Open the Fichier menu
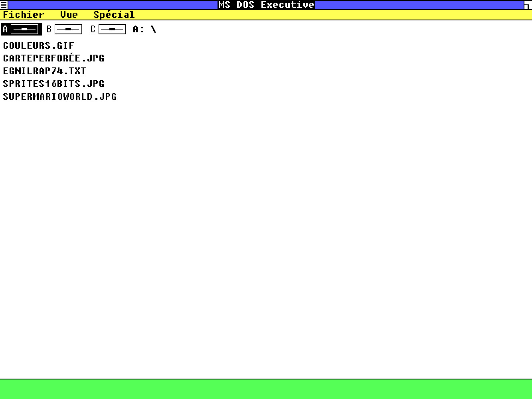 tap(24, 15)
